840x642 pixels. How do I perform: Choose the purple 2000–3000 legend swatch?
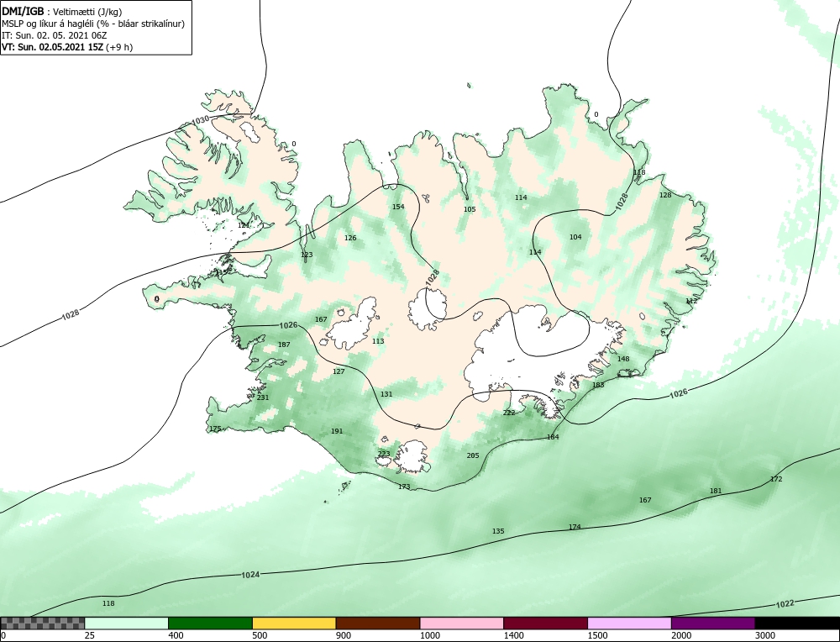click(713, 623)
